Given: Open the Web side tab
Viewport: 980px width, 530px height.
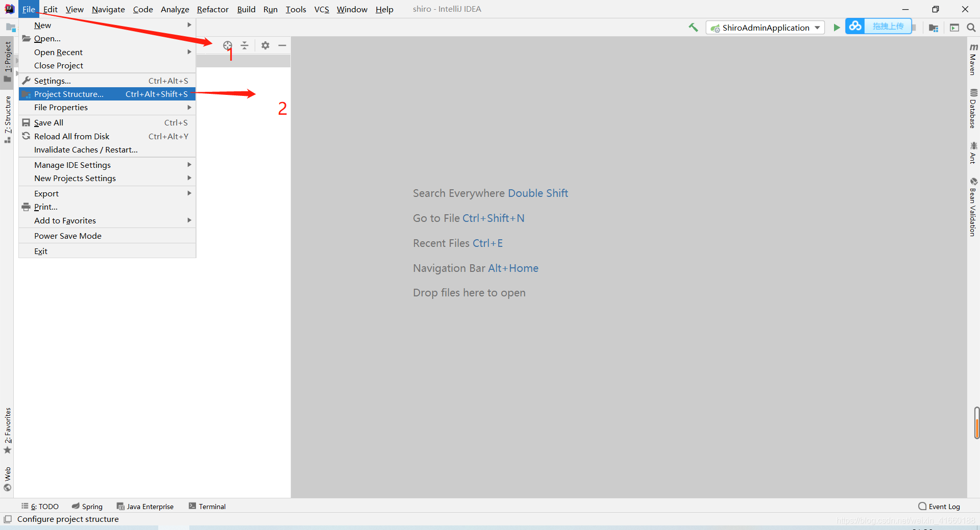Looking at the screenshot, I should point(7,478).
